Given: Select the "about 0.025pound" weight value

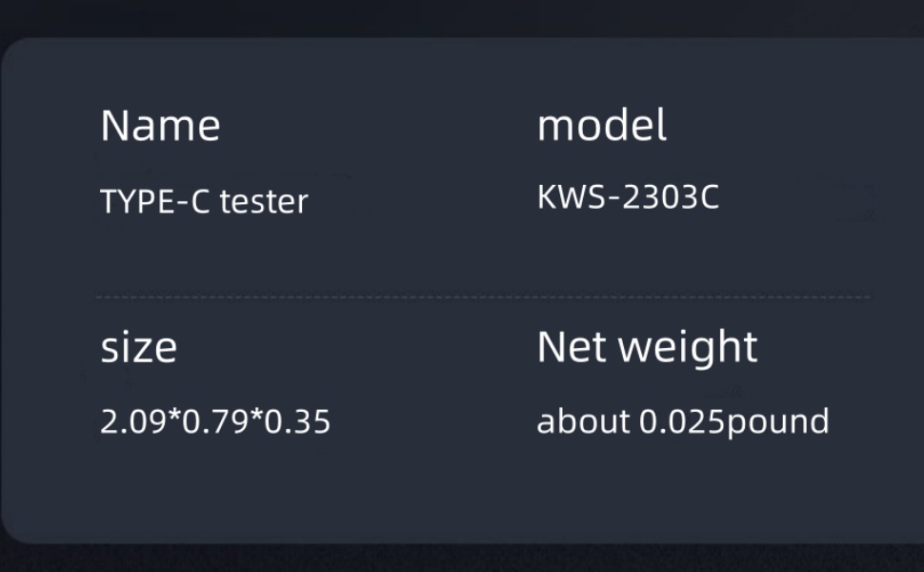Looking at the screenshot, I should tap(682, 420).
